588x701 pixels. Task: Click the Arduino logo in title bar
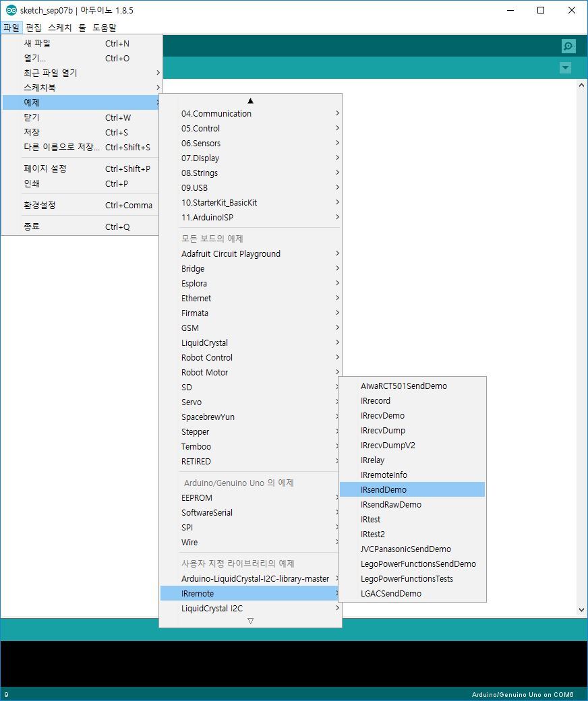point(11,10)
